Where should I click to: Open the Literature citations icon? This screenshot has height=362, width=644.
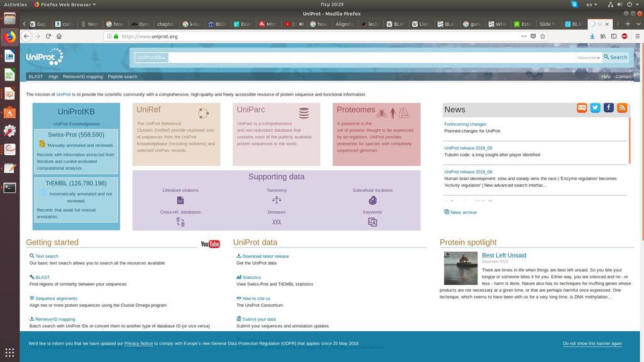tap(180, 200)
